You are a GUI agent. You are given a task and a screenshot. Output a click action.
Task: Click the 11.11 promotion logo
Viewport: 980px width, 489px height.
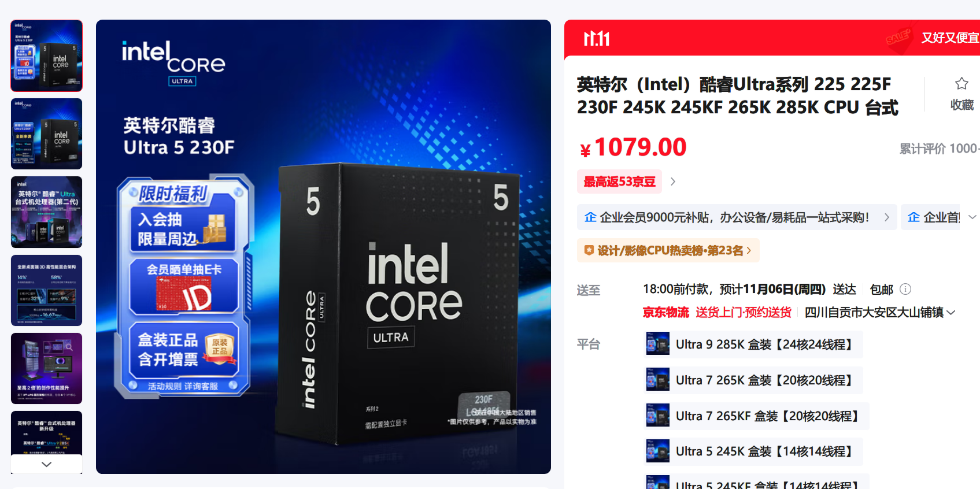pos(597,39)
